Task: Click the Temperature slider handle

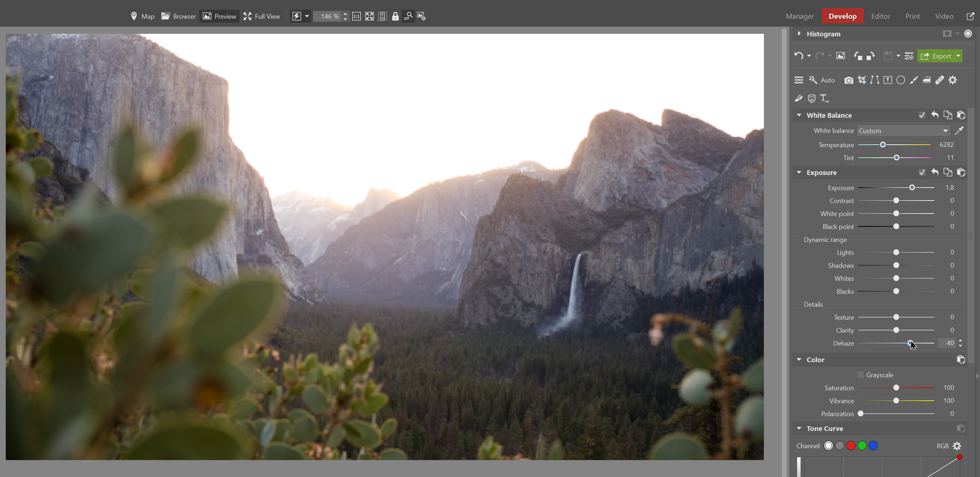Action: click(x=883, y=145)
